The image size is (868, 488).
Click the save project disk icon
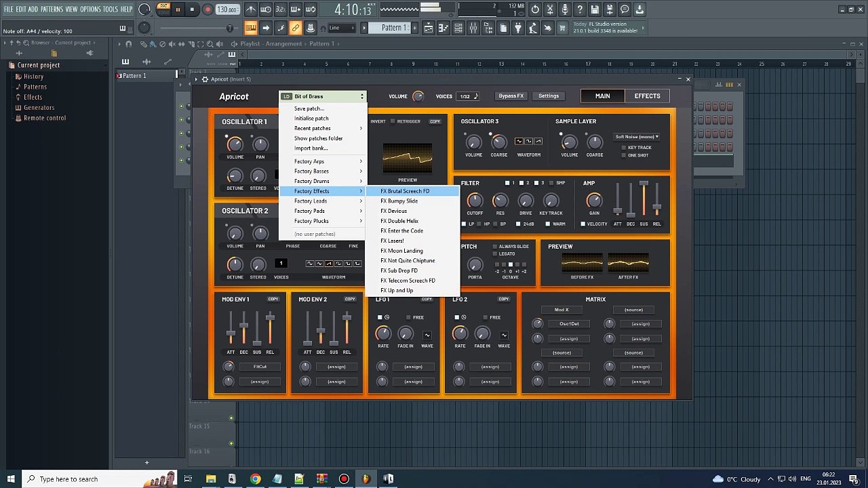click(x=595, y=9)
